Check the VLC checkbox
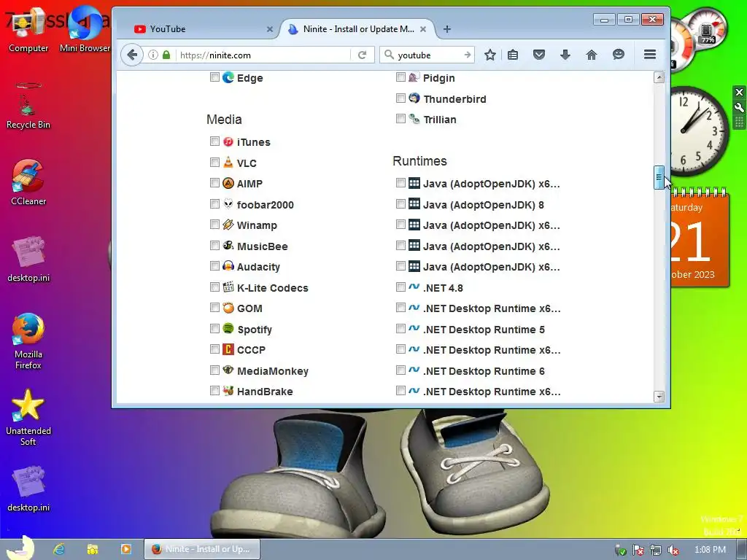This screenshot has width=747, height=560. pyautogui.click(x=214, y=163)
